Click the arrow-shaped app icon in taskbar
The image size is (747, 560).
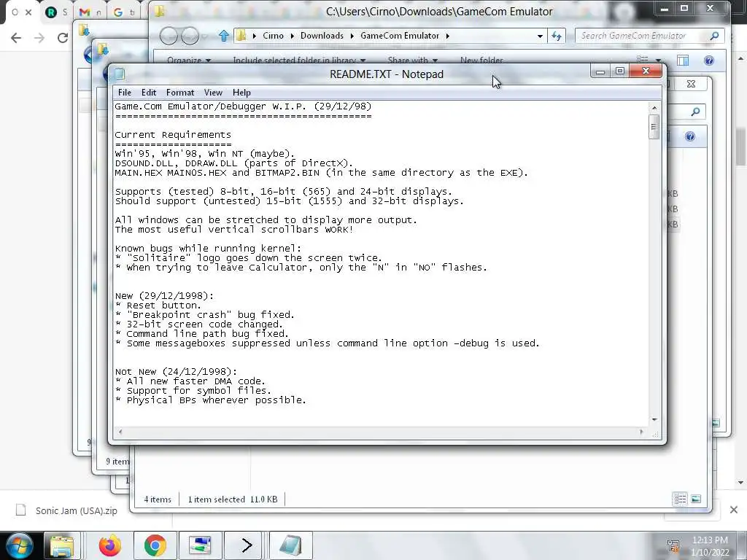(245, 545)
